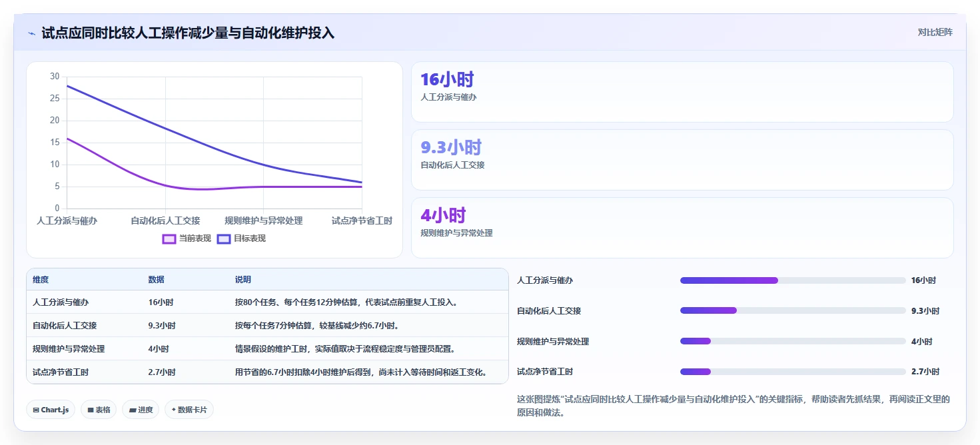Image resolution: width=980 pixels, height=445 pixels.
Task: Click the 数据卡片 tag chip
Action: pos(189,410)
